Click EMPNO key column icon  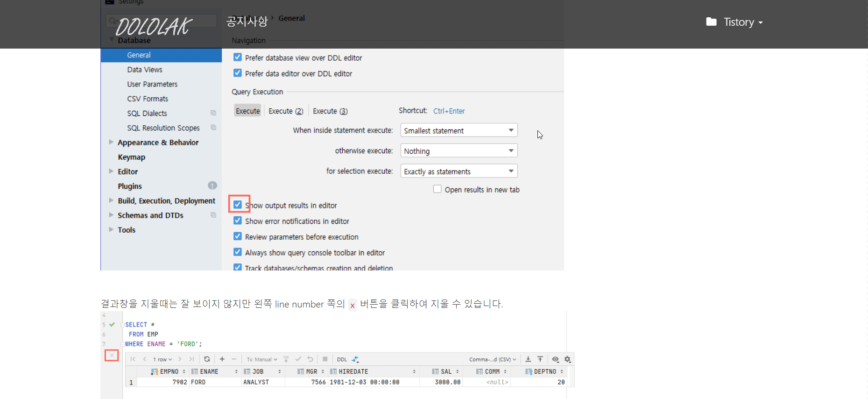tap(155, 371)
